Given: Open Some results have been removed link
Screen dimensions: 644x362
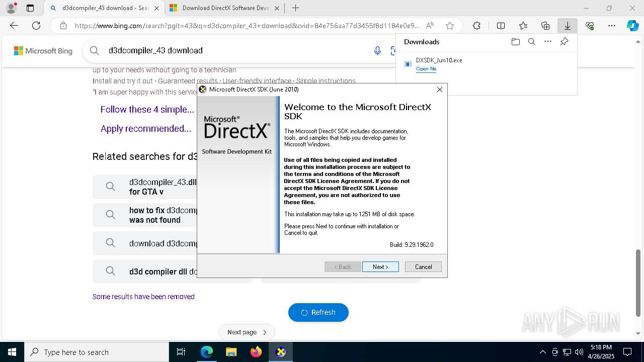Looking at the screenshot, I should point(143,297).
